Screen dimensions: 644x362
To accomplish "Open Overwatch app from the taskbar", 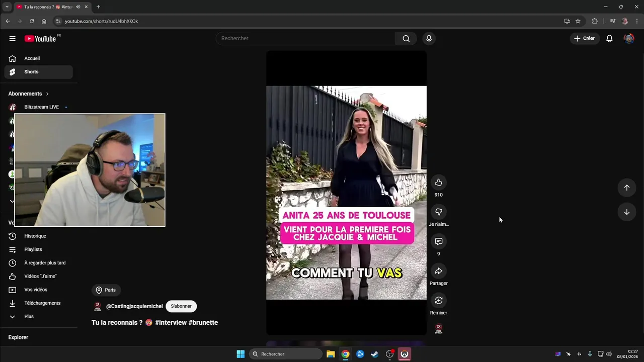I will click(405, 354).
